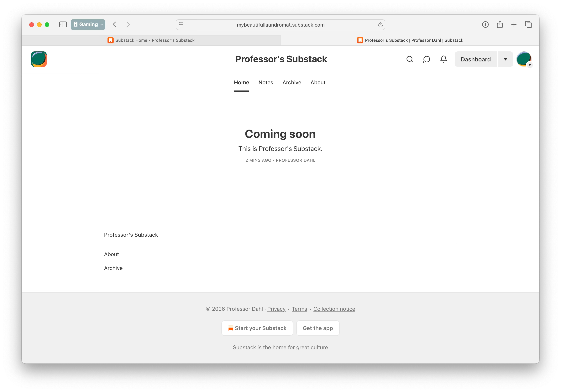Switch to Substack Home browser tab

click(151, 40)
